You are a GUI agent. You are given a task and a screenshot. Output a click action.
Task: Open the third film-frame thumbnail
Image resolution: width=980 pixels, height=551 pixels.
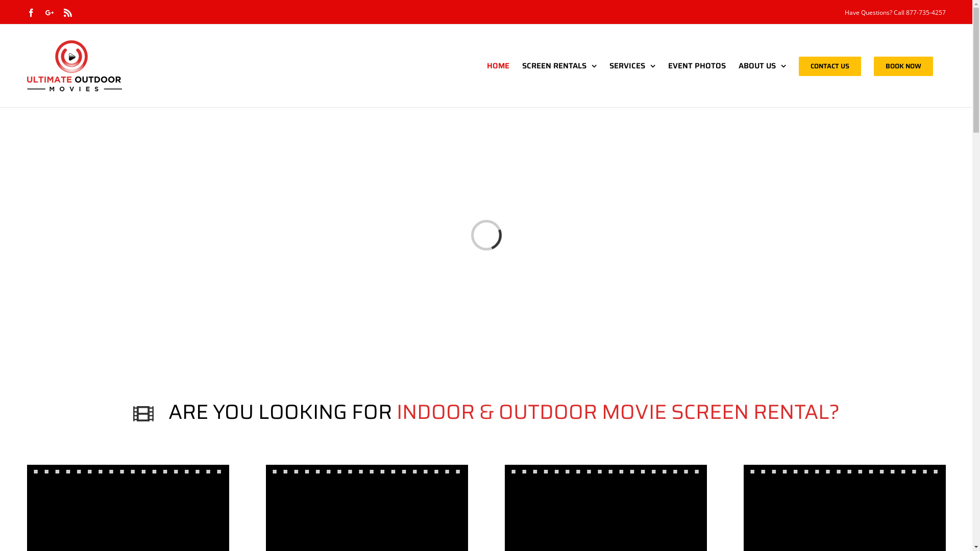pos(606,508)
